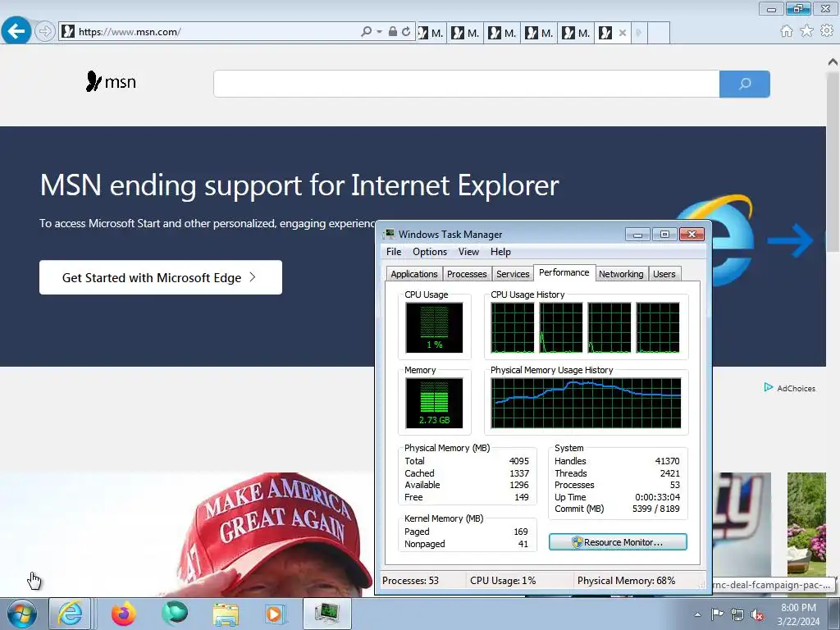Image resolution: width=840 pixels, height=630 pixels.
Task: Switch to the Users tab
Action: [664, 274]
